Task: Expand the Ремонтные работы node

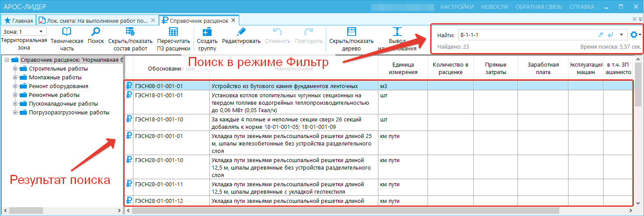Action: coord(15,95)
